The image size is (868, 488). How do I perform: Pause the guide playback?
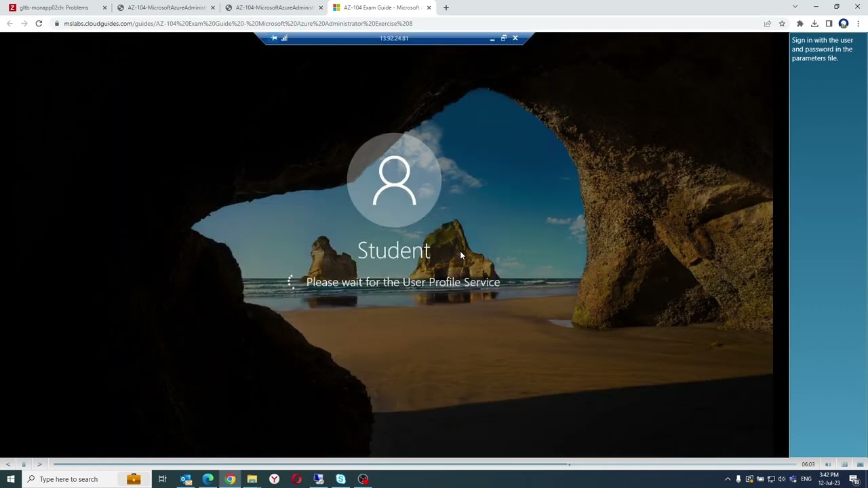[x=24, y=464]
